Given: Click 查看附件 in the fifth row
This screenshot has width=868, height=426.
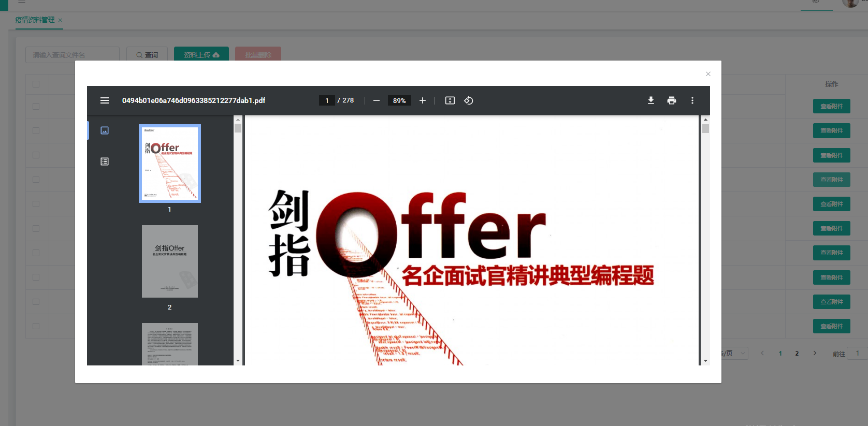Looking at the screenshot, I should (x=832, y=204).
